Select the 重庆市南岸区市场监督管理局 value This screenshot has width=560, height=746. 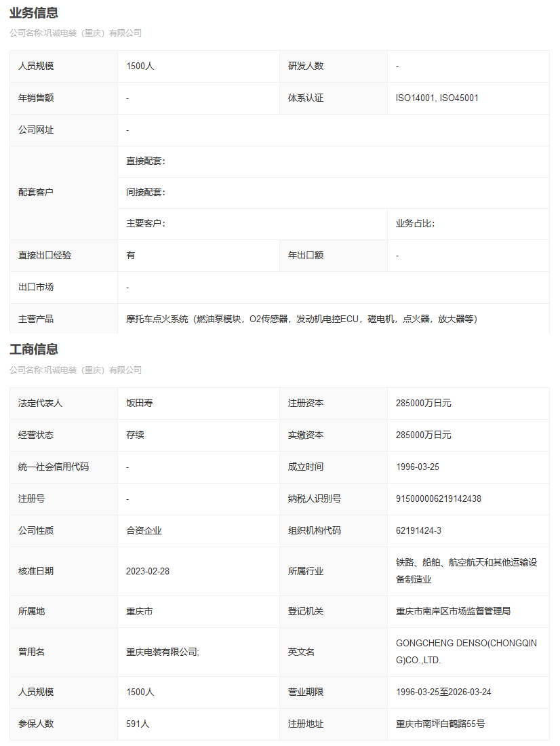pyautogui.click(x=453, y=612)
